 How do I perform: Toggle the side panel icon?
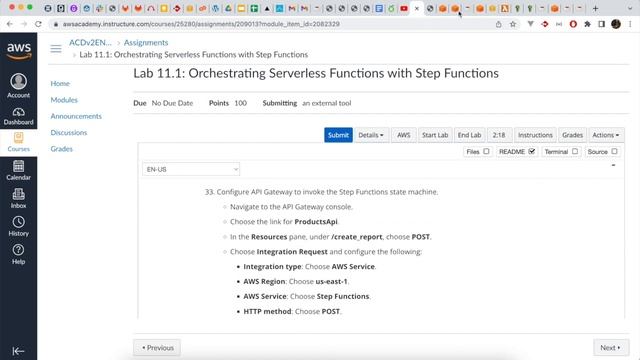click(x=602, y=24)
